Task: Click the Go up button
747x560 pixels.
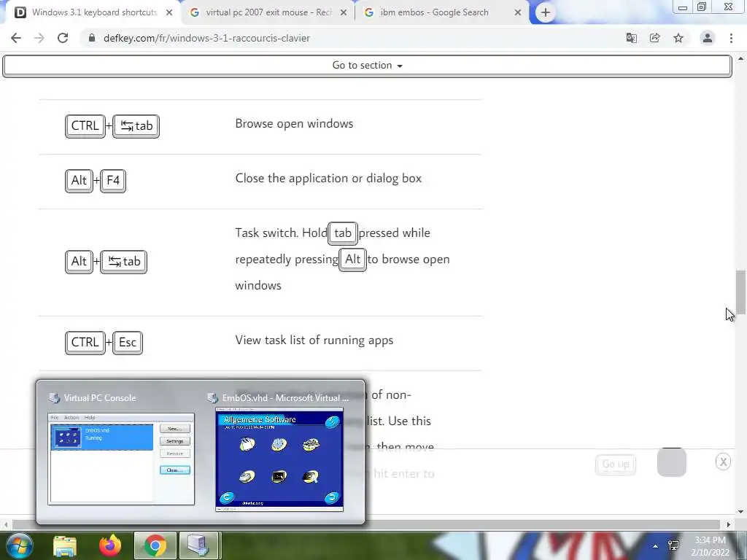Action: [616, 464]
